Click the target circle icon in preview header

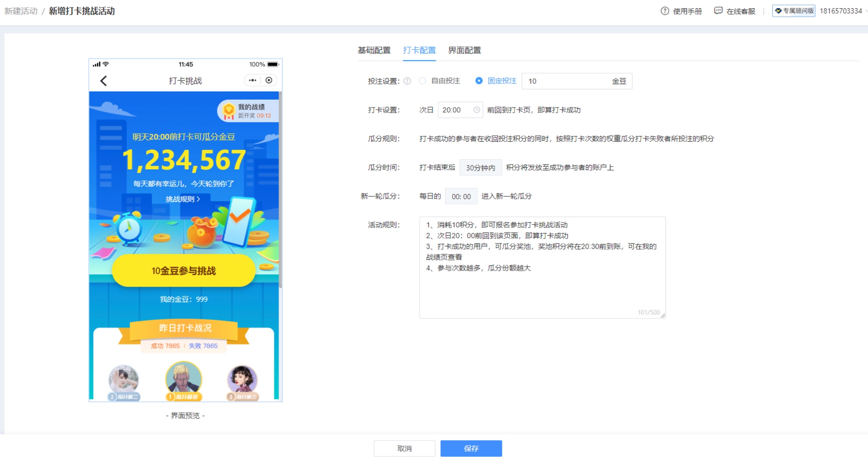(x=269, y=80)
